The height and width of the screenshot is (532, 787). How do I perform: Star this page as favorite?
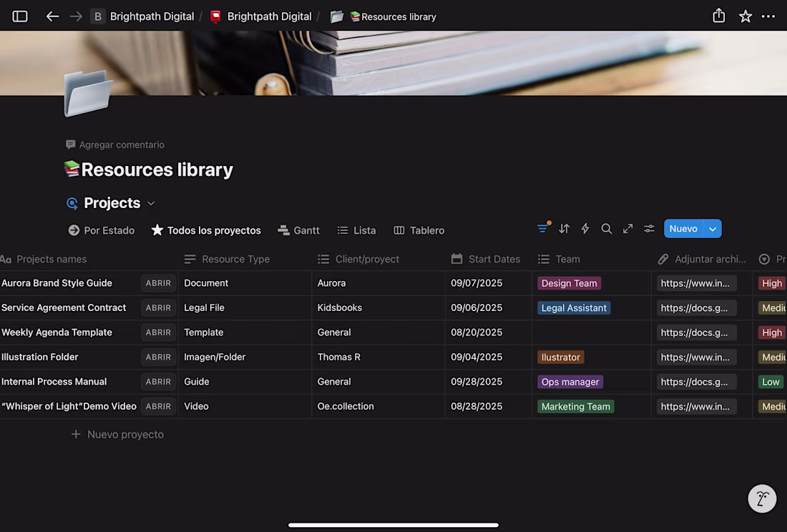(746, 16)
